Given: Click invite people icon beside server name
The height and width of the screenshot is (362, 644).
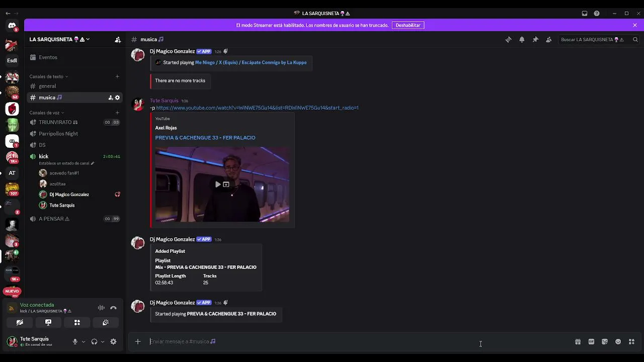Looking at the screenshot, I should point(118,39).
